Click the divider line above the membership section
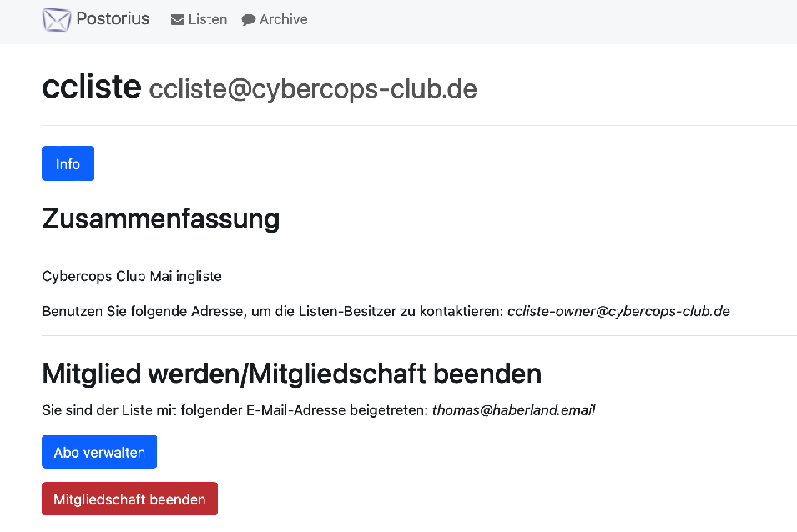 coord(417,336)
